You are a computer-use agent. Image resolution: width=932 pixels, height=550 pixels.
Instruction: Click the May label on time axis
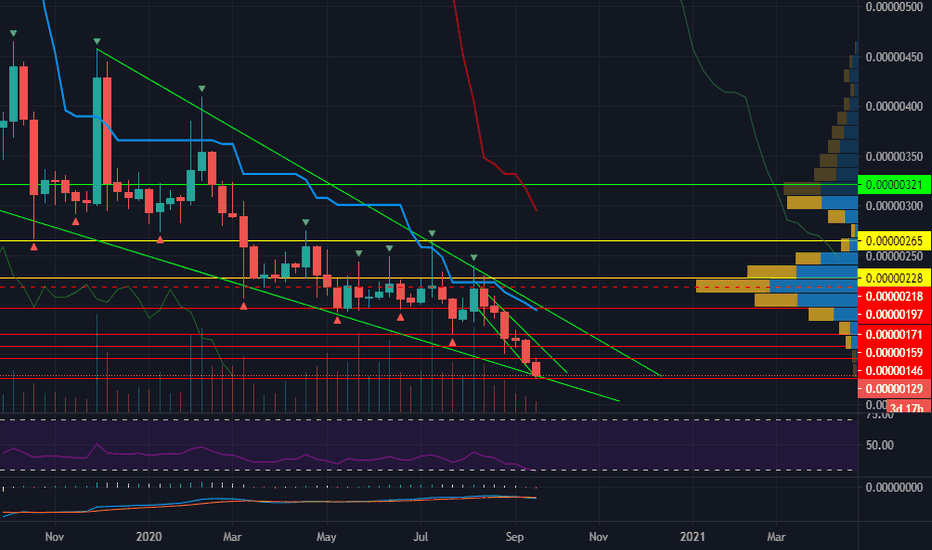(x=326, y=537)
